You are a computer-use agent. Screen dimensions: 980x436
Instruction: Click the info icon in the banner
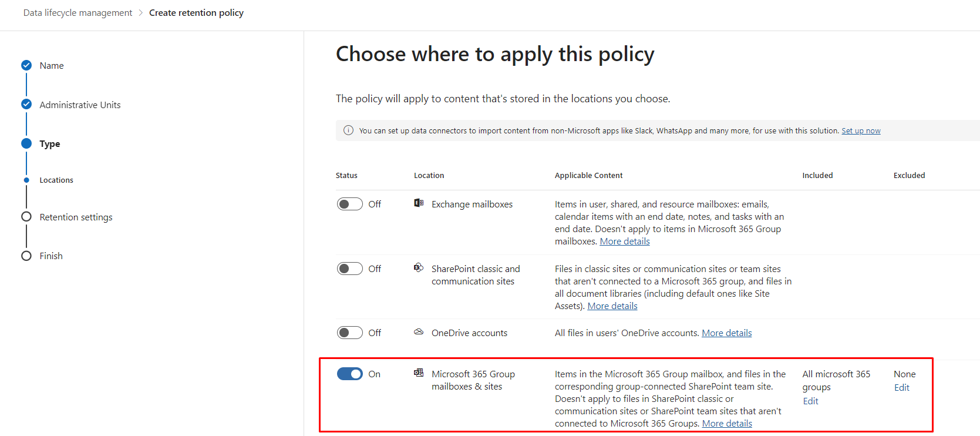(348, 130)
